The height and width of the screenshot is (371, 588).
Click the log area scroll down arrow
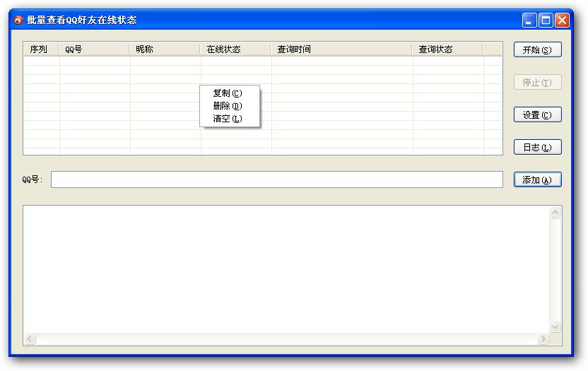tap(555, 326)
